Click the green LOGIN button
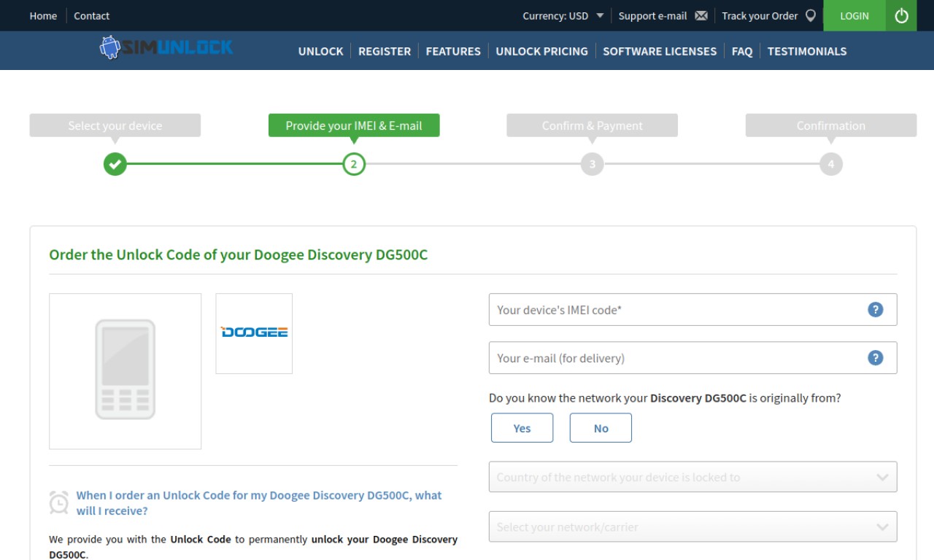Viewport: 934px width, 560px height. [x=854, y=15]
